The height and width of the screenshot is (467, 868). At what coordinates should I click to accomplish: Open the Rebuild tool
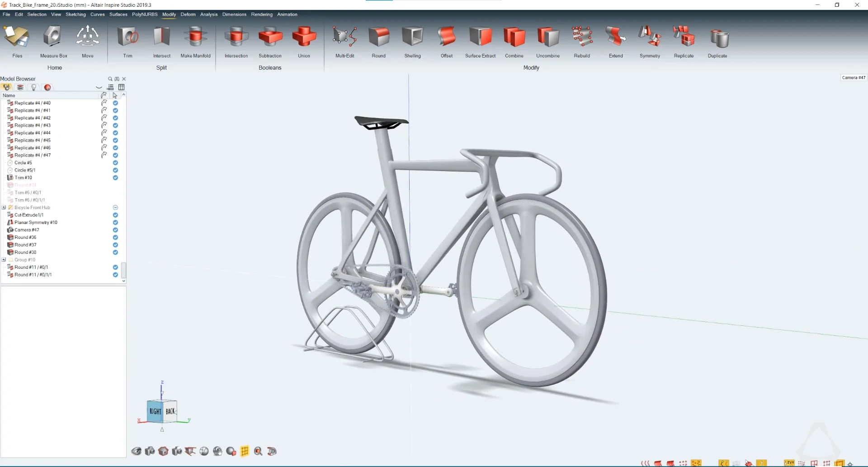(582, 42)
